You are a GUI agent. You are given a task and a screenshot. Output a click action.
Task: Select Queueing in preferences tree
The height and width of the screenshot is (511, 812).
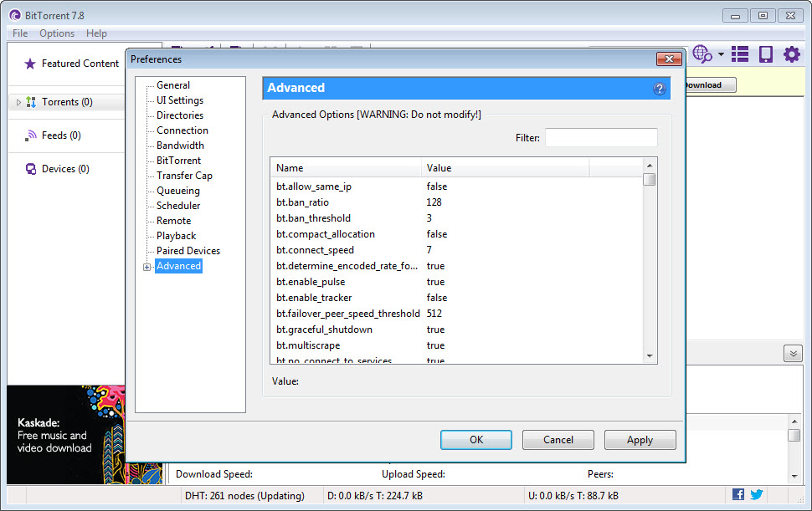(178, 191)
